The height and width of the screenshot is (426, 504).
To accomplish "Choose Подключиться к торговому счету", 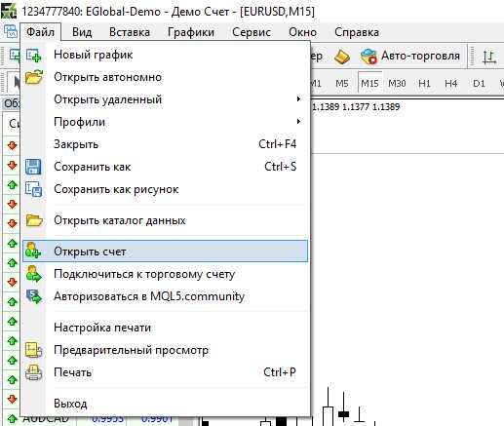I will tap(165, 274).
